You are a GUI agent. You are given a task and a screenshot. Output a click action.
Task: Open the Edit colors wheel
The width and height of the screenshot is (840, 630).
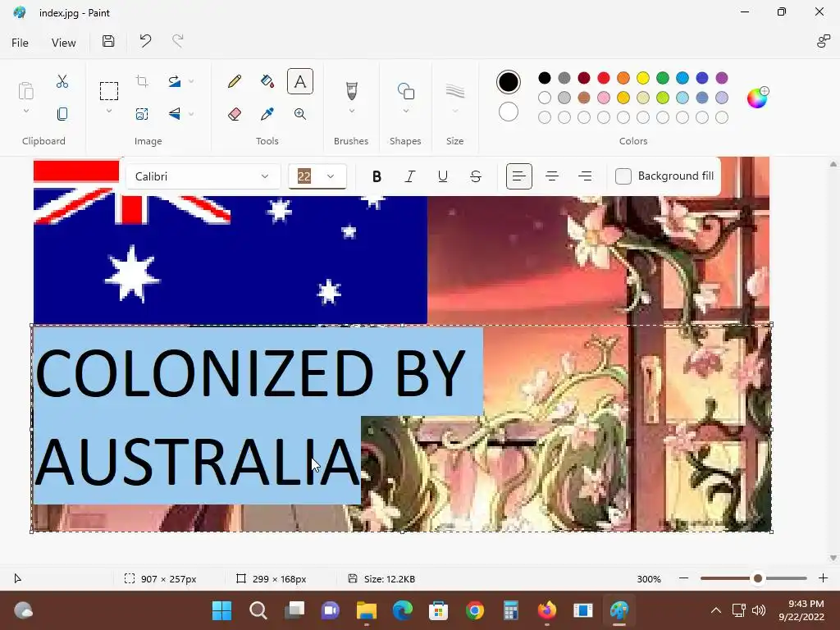[757, 98]
